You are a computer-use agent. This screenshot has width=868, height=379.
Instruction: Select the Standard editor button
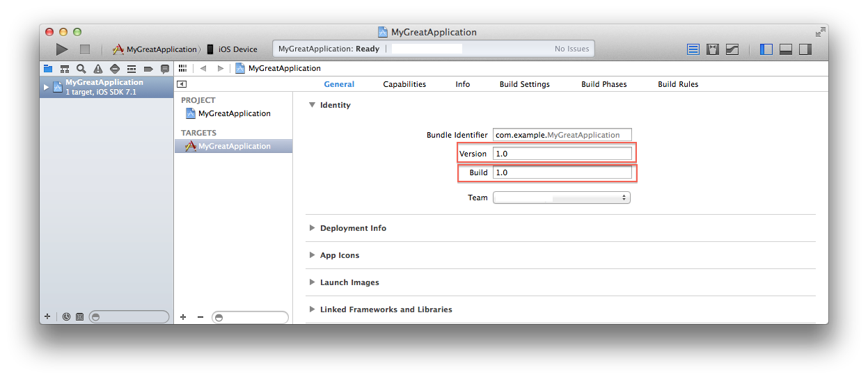click(x=693, y=49)
